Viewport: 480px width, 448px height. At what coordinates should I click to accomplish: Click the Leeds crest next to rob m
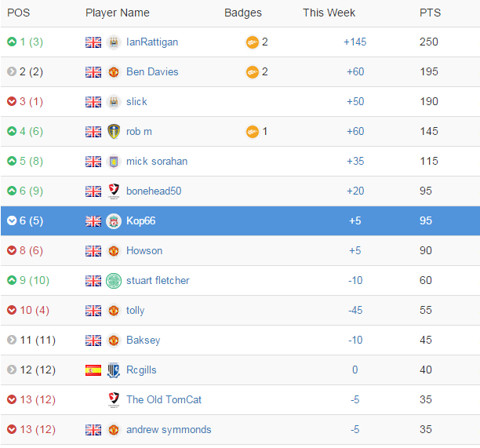click(114, 131)
